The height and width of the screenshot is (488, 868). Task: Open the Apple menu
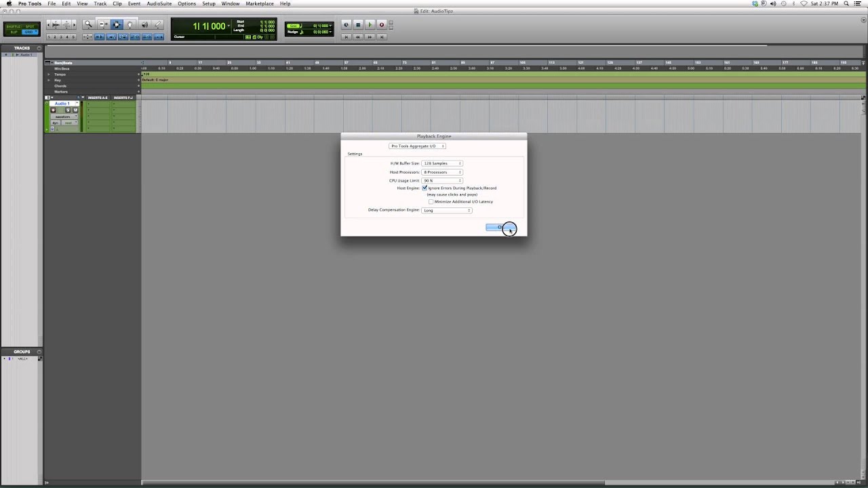coord(8,3)
